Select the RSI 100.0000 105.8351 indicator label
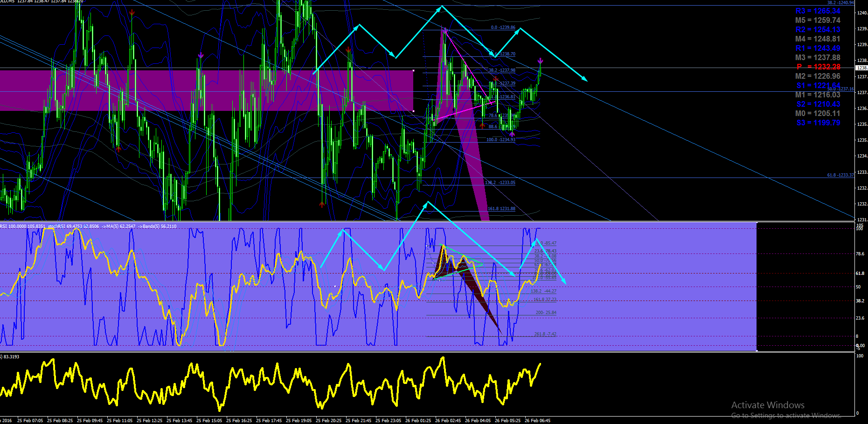The width and height of the screenshot is (868, 424). [23, 226]
